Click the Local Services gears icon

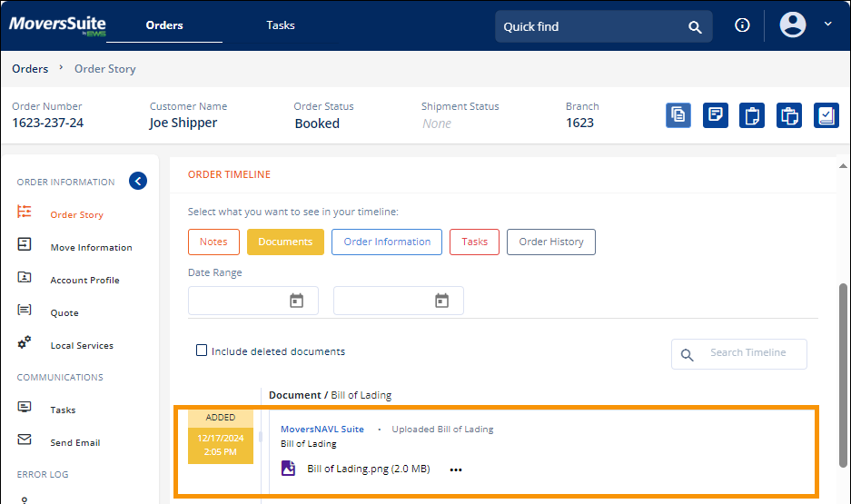coord(24,341)
